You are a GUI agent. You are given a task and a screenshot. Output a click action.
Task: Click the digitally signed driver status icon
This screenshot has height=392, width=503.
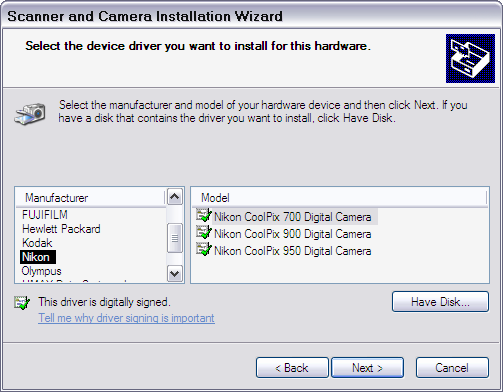tap(22, 303)
